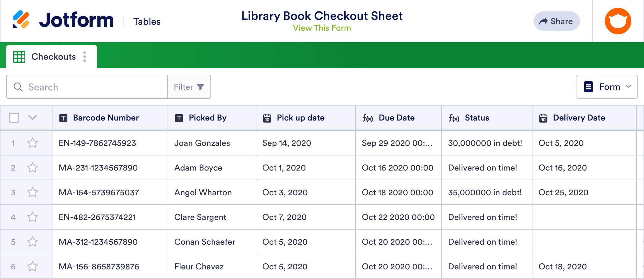Open the Form view dropdown
The image size is (644, 279).
click(607, 87)
